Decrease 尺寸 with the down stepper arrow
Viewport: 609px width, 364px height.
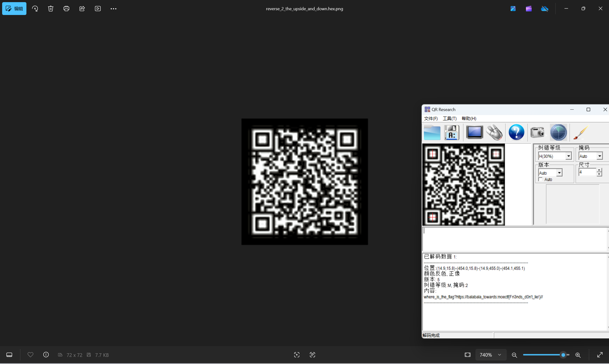click(599, 174)
